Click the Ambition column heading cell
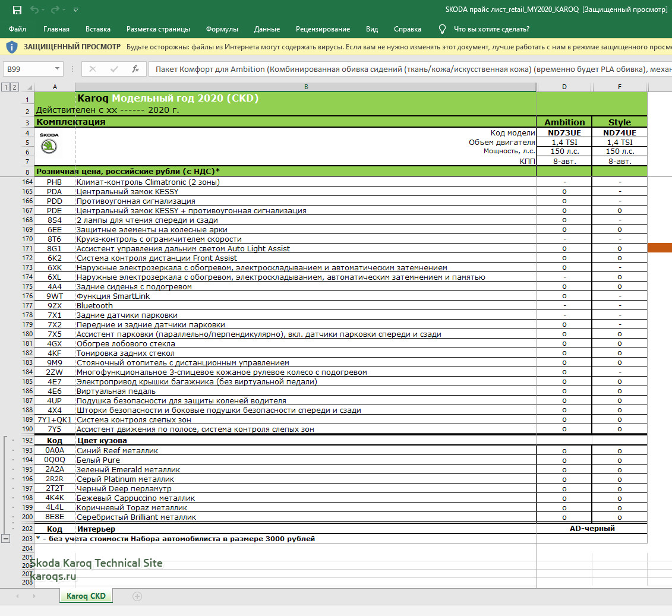The height and width of the screenshot is (616, 672). pyautogui.click(x=564, y=122)
